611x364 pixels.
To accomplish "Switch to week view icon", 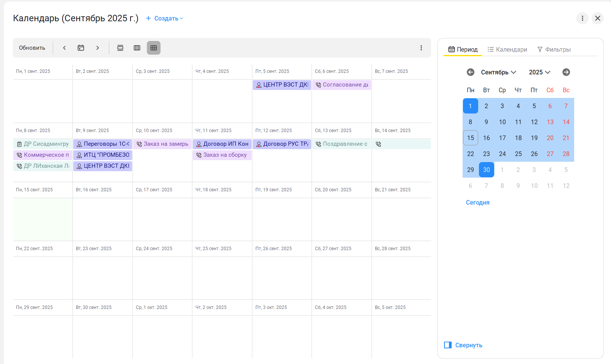I will pyautogui.click(x=137, y=48).
